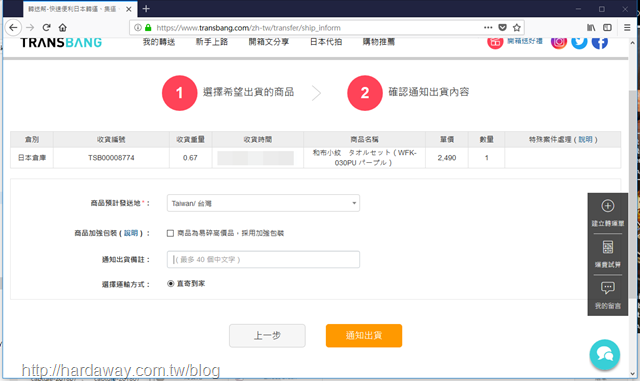Open the teal live chat bubble

[604, 354]
